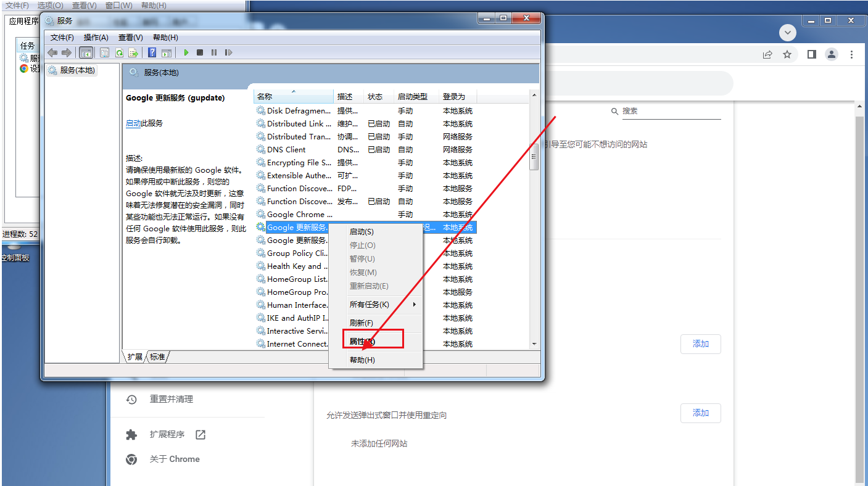Viewport: 868px width, 486px height.
Task: Select the Encrypting File System service row
Action: [365, 163]
